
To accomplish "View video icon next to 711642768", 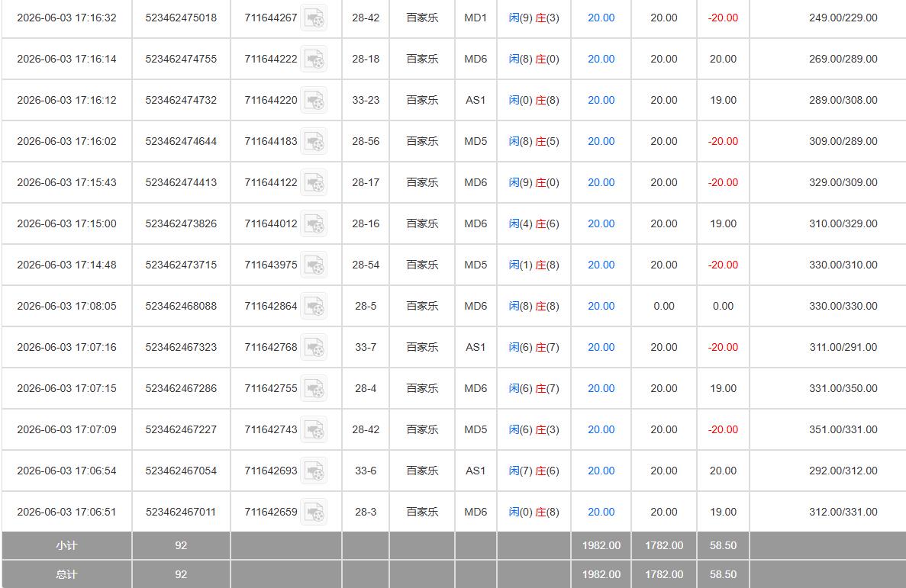I will coord(314,347).
